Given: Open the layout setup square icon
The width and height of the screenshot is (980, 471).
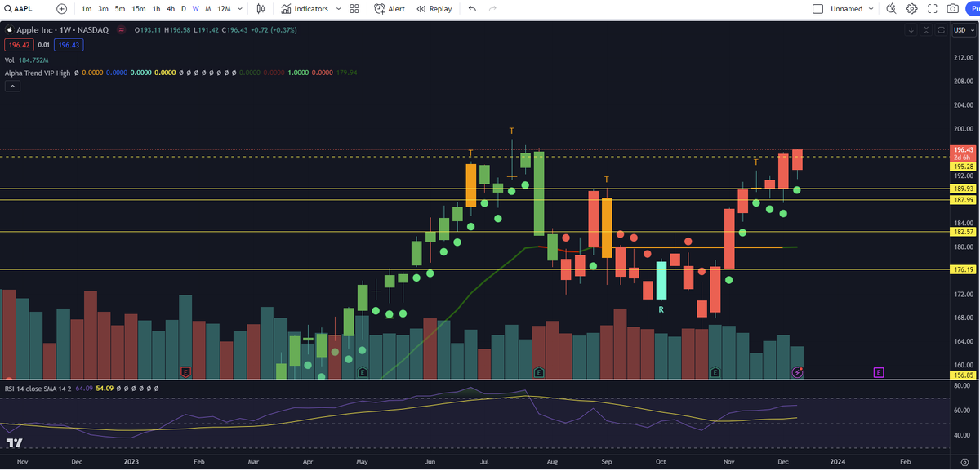Looking at the screenshot, I should click(818, 9).
